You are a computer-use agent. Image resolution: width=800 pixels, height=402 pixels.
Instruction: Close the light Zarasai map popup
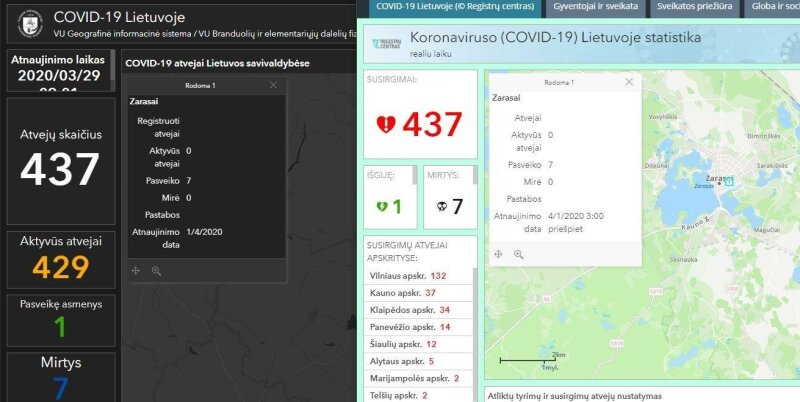pos(628,82)
